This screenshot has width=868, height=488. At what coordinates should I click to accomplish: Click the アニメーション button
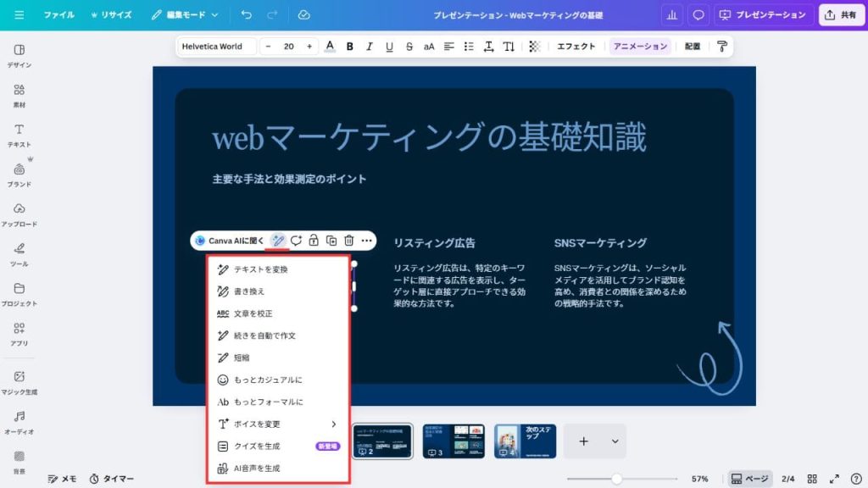coord(640,47)
